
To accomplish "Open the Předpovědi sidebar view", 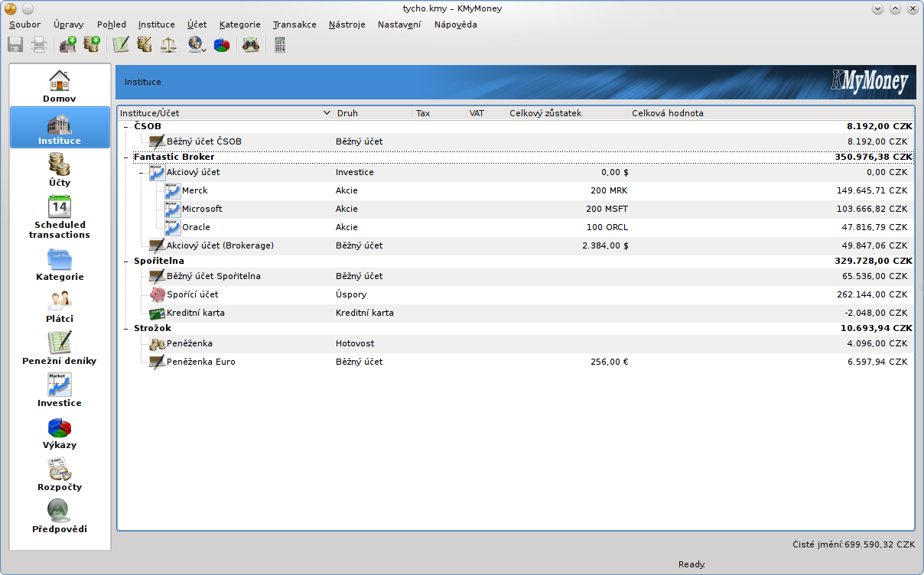I will pos(60,516).
